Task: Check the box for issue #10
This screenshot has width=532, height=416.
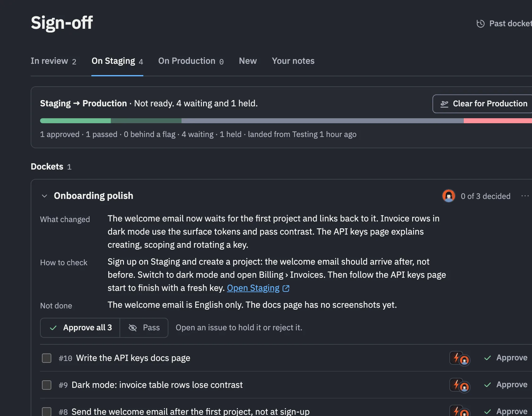Action: click(47, 358)
